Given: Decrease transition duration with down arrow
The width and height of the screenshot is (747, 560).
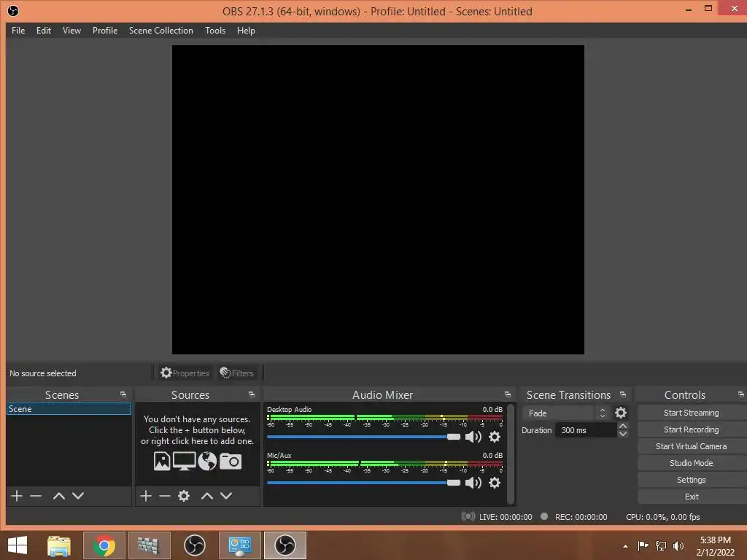Looking at the screenshot, I should (x=623, y=434).
